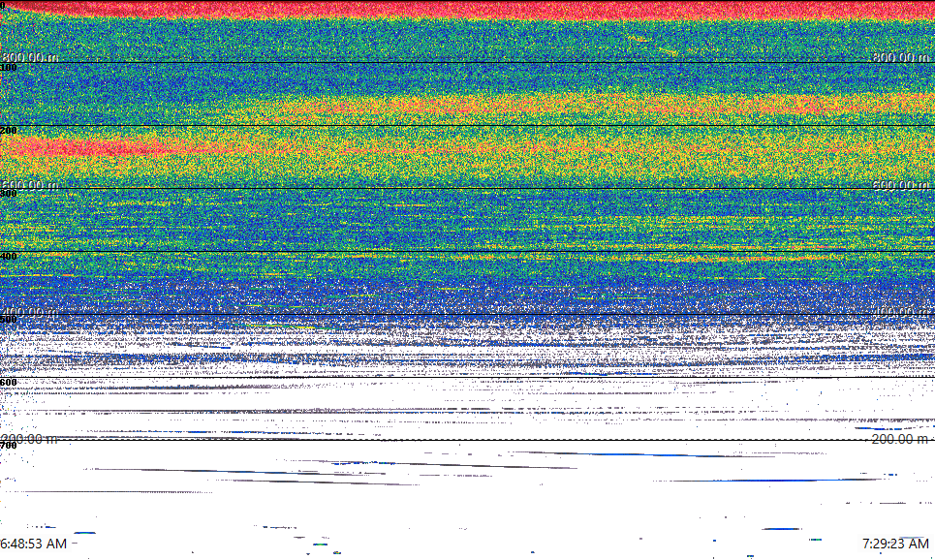Viewport: 935px width, 560px height.
Task: Select the right-side 200.00 m depth label
Action: pos(900,439)
